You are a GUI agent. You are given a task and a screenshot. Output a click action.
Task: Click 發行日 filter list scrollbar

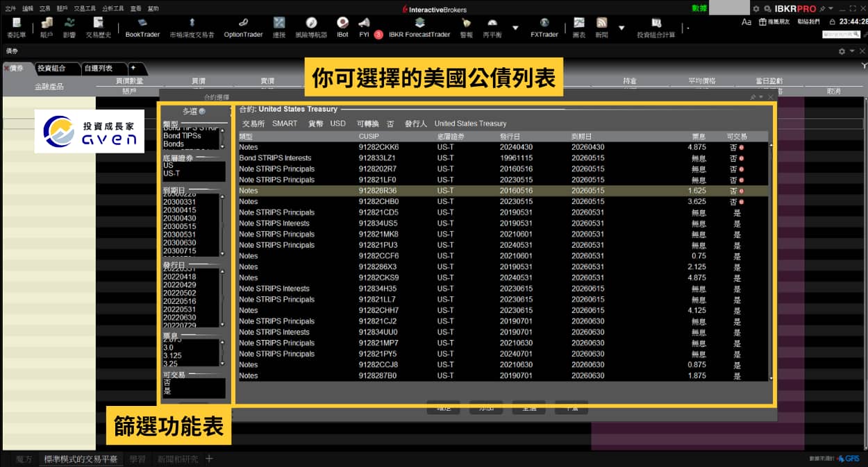pos(222,298)
